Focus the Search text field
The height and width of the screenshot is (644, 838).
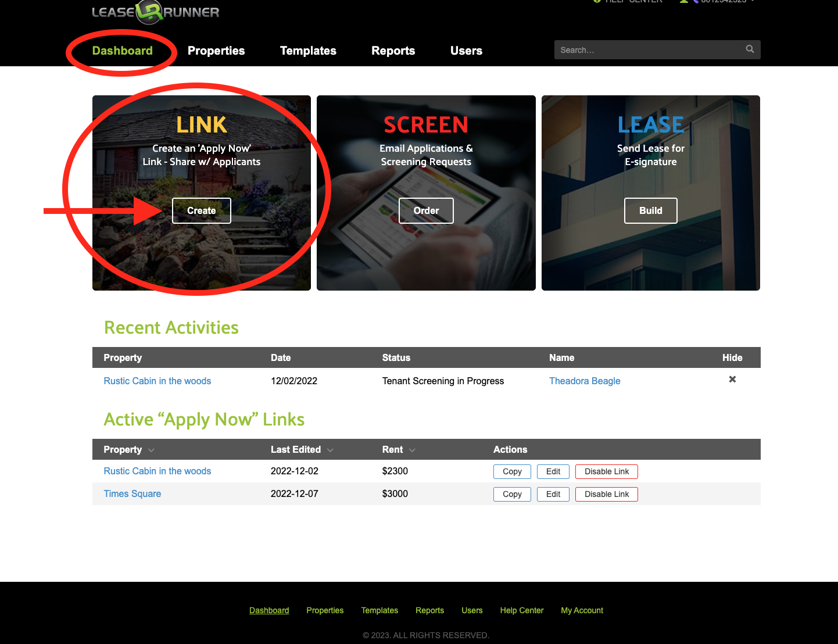(x=648, y=50)
